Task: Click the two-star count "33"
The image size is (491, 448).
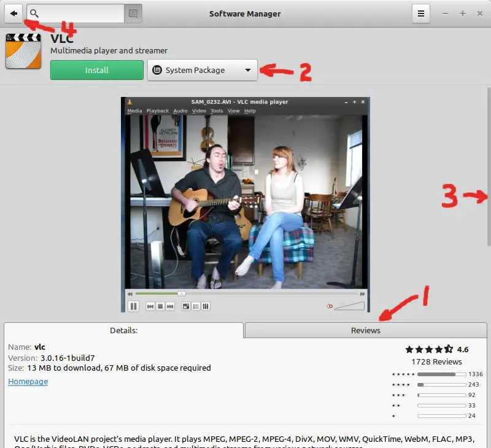Action: (472, 406)
